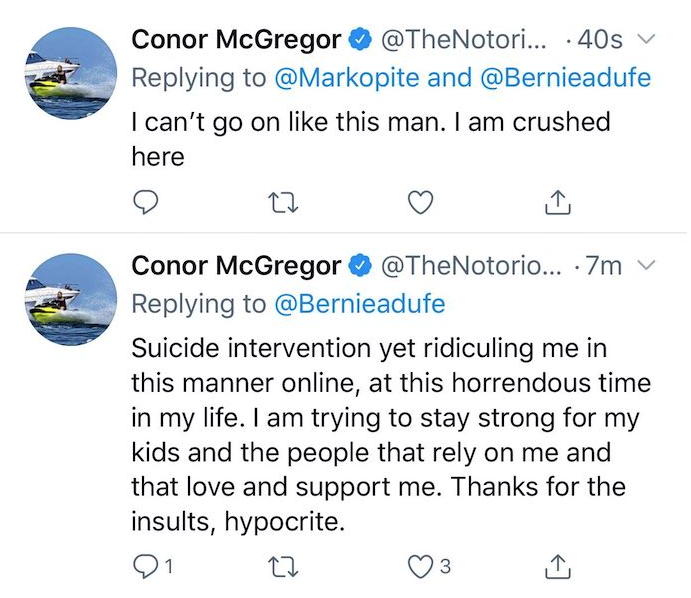This screenshot has width=691, height=598.
Task: Open @Bernieadufe in the second tweet's reply line
Action: pos(359,304)
